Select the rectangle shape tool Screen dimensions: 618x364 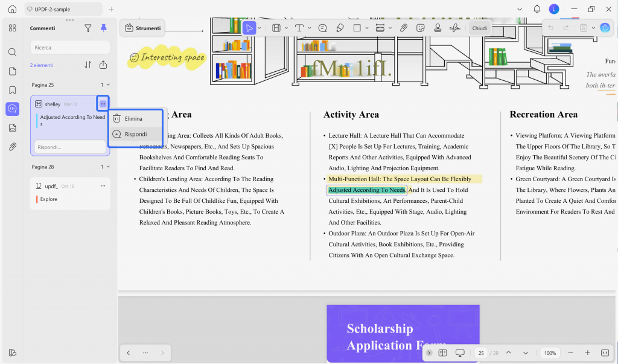(x=357, y=28)
